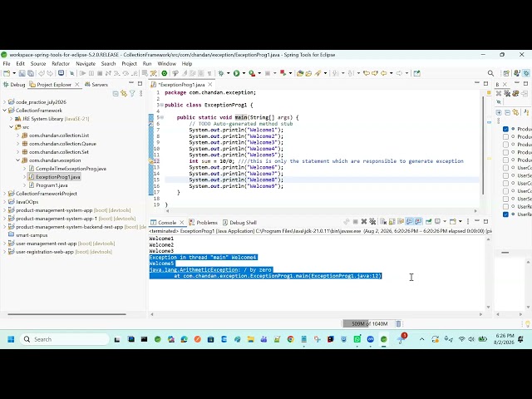Viewport: 532px width, 399px height.
Task: Switch to the Debug Shell tab
Action: (239, 223)
